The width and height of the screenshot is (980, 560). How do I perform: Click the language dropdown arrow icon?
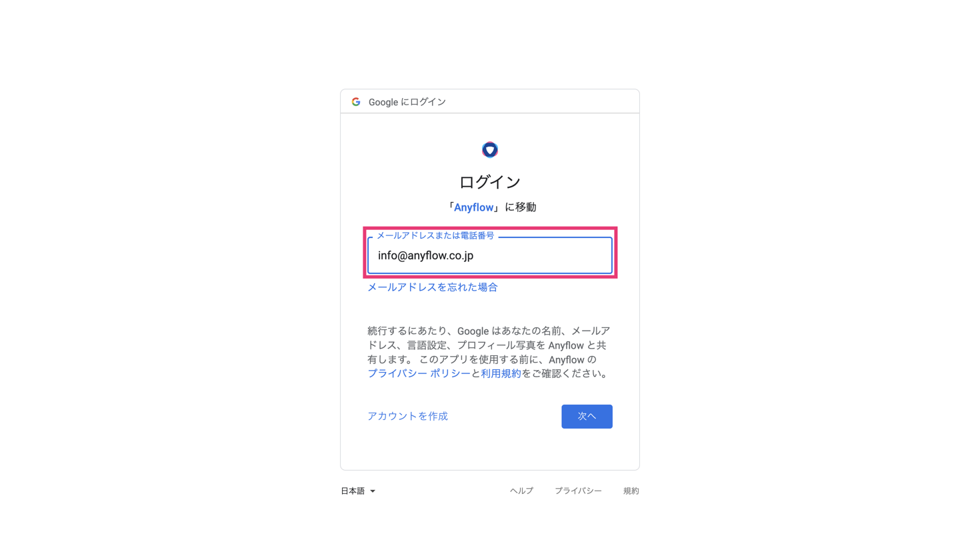[x=373, y=491]
